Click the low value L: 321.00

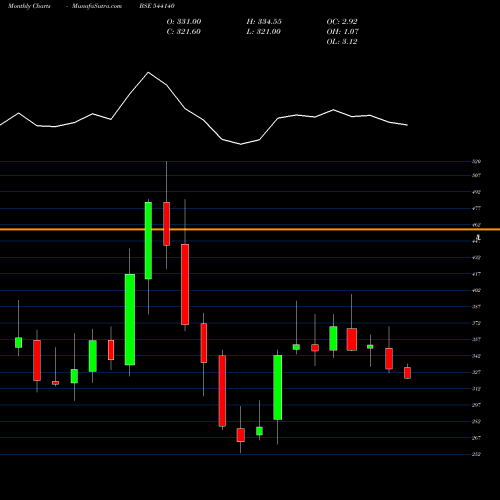[264, 32]
